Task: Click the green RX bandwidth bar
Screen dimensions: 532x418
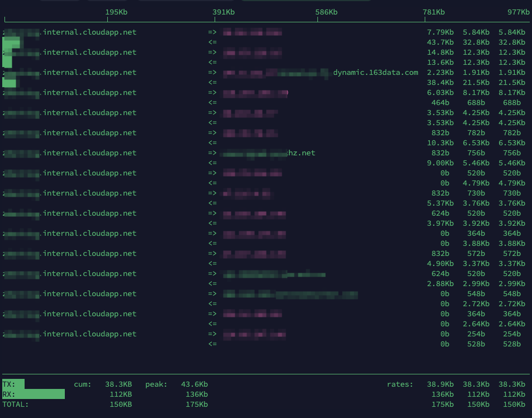Action: click(x=34, y=395)
